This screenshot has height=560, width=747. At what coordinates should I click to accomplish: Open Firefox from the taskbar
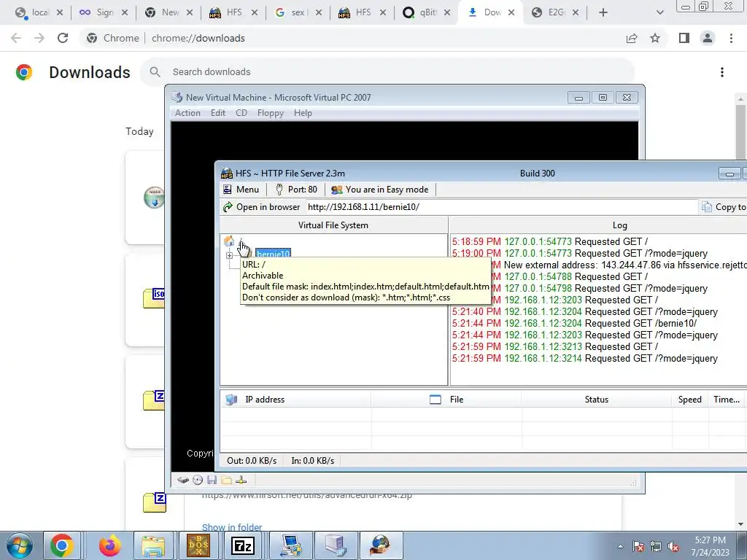coord(109,545)
